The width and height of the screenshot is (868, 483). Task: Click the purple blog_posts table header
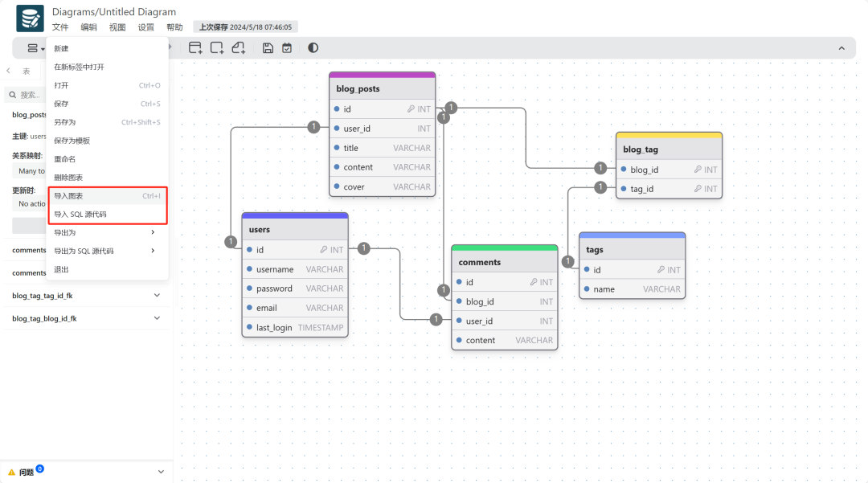382,88
